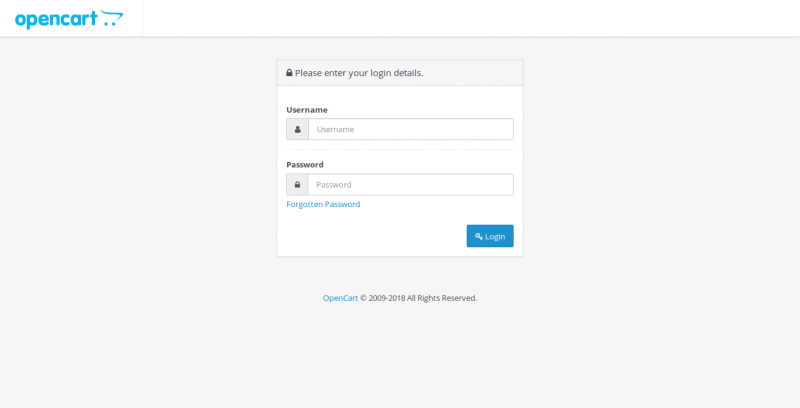
Task: Click the opencart wordmark in the header
Action: 56,17
